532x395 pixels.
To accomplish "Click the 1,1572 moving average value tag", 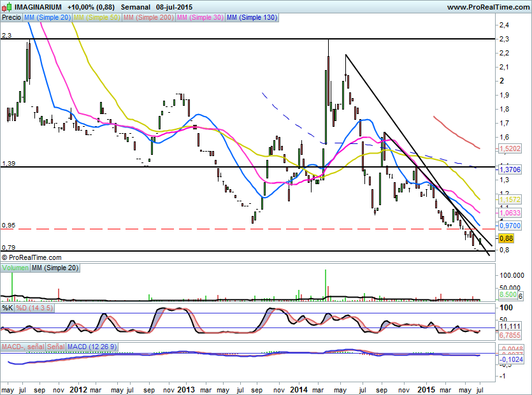I will click(x=510, y=199).
